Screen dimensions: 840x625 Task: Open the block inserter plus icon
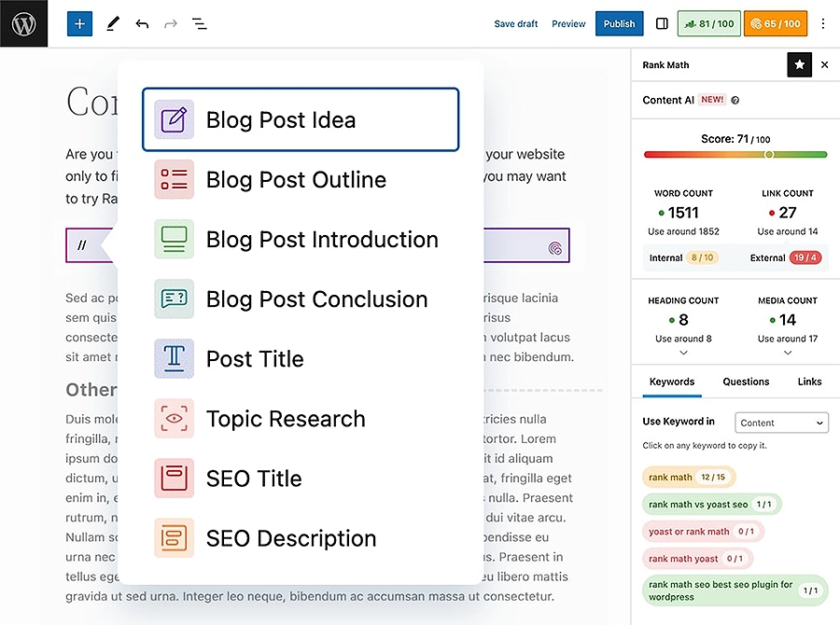pos(79,23)
